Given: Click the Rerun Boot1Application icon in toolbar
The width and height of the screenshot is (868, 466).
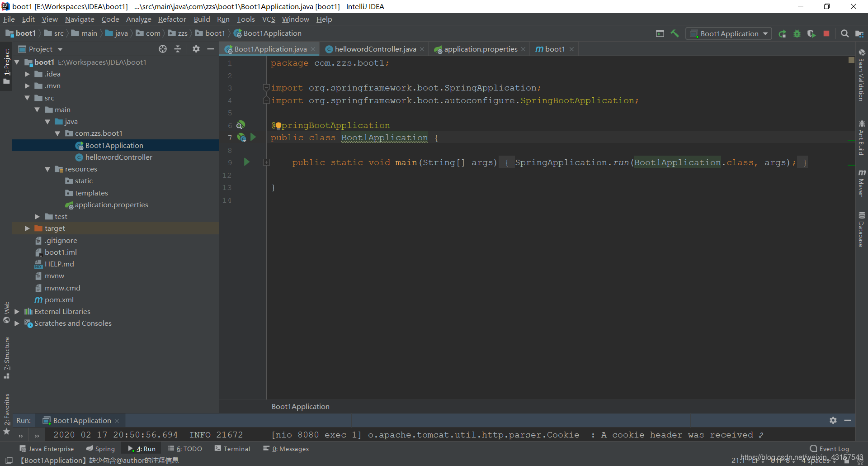Looking at the screenshot, I should [782, 34].
